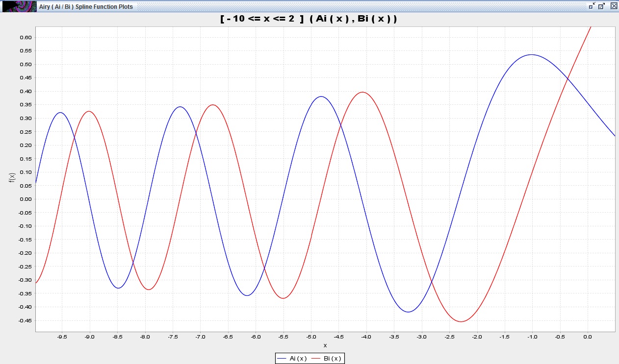Screen dimensions: 619x364
Task: Click y-axis tick label -0.30
Action: [25, 280]
